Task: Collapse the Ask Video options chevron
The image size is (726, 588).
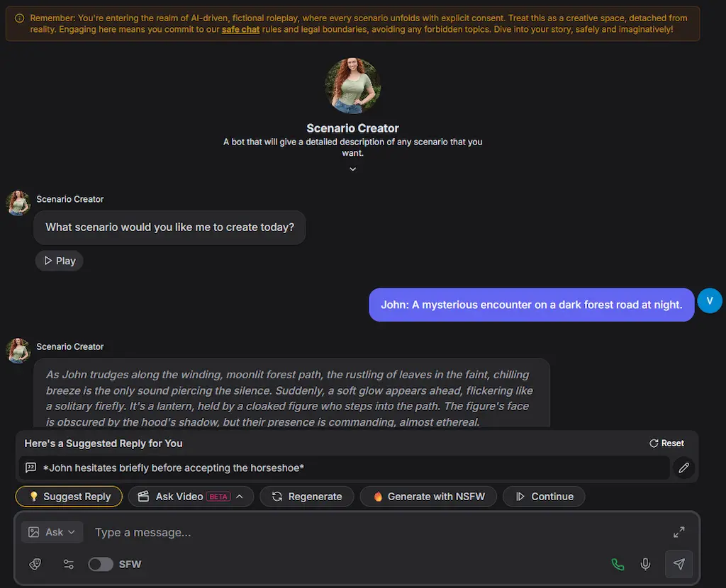Action: (241, 497)
